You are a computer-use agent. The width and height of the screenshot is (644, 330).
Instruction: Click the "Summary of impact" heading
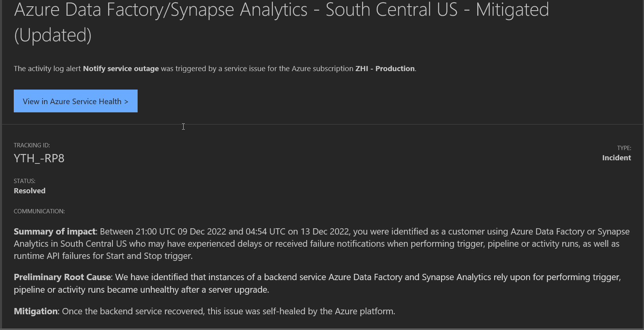click(55, 232)
